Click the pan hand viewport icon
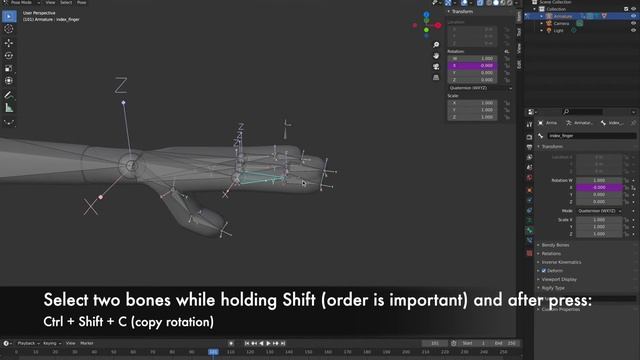Image resolution: width=640 pixels, height=360 pixels. (x=436, y=56)
